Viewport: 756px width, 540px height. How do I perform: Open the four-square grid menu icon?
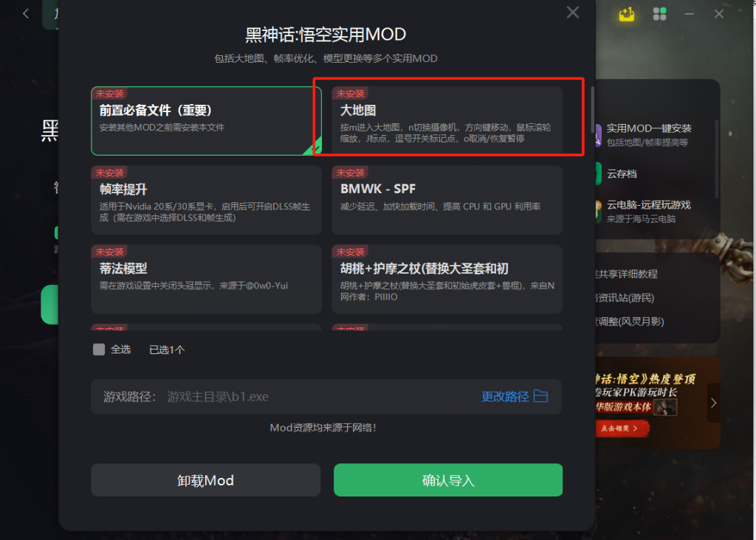pyautogui.click(x=659, y=14)
